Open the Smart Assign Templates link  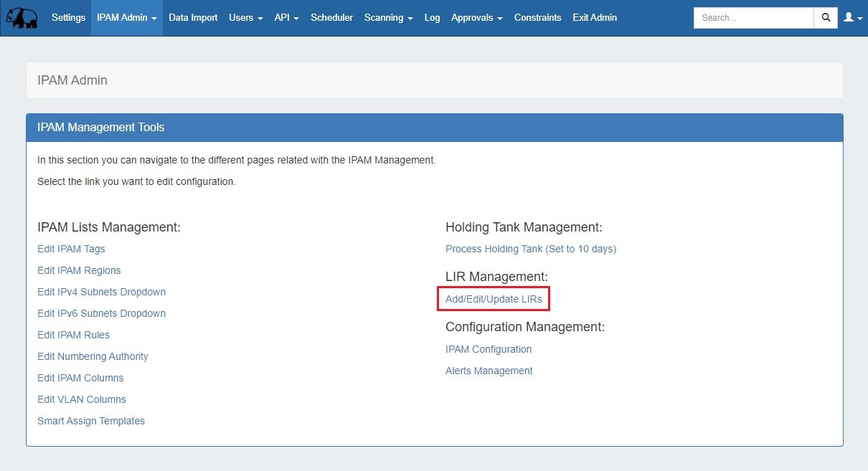(x=91, y=421)
